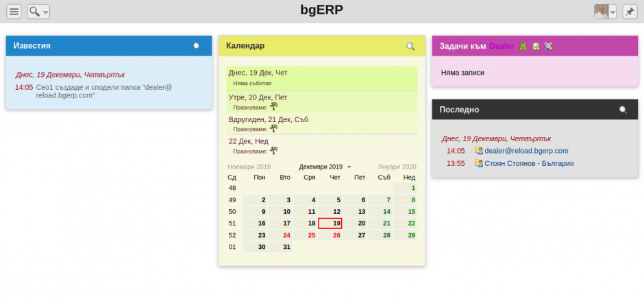Click the Чет weekday column header

[x=335, y=178]
